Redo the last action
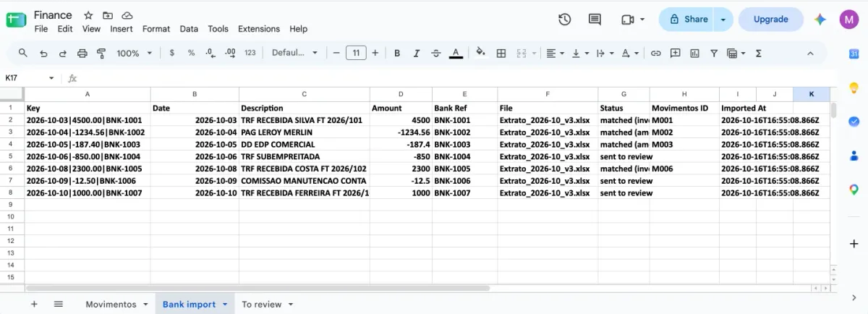This screenshot has height=314, width=868. point(63,53)
